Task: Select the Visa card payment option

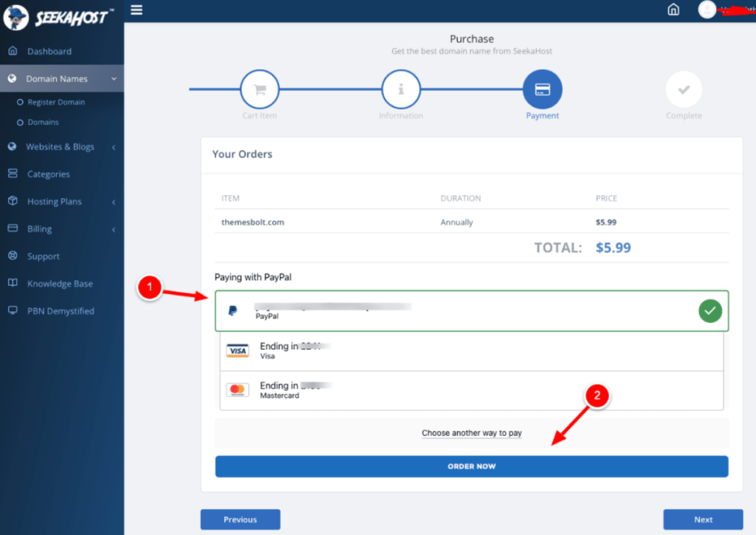Action: click(472, 351)
